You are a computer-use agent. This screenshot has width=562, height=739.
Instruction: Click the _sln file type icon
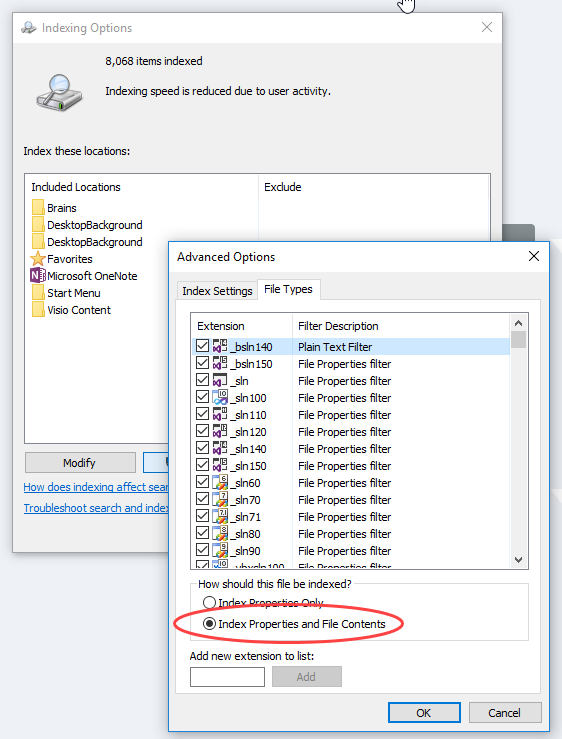pos(220,380)
